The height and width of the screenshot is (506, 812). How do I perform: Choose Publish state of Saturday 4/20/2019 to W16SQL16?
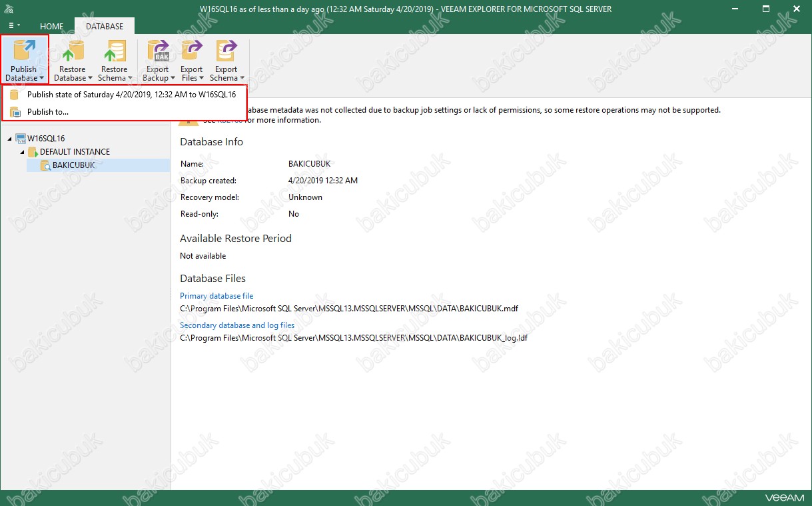click(x=125, y=95)
